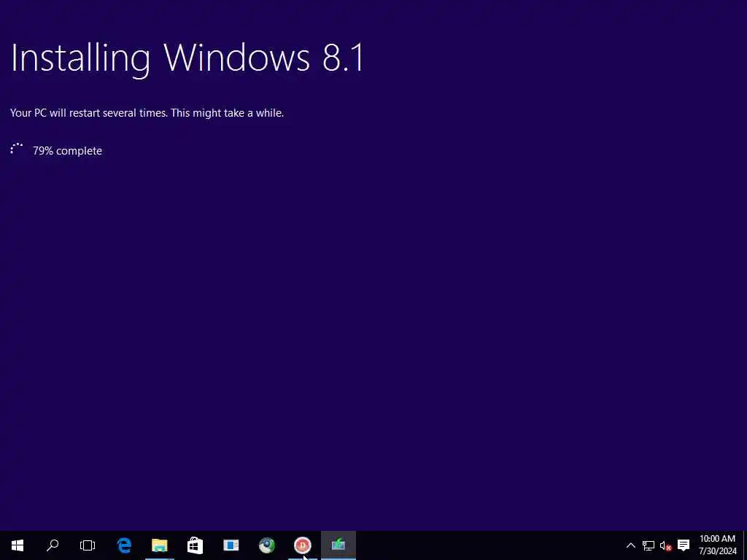The height and width of the screenshot is (560, 747).
Task: Open the muted volume tray icon
Action: (x=665, y=545)
